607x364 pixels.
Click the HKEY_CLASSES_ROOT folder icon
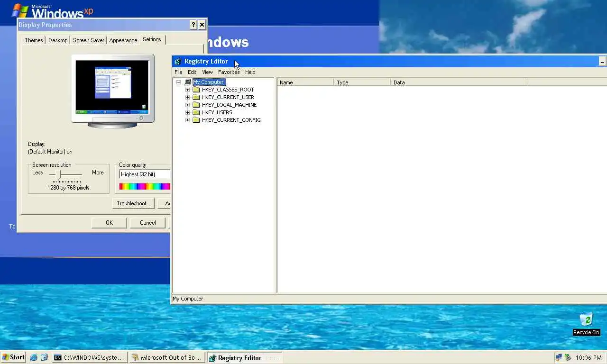coord(196,90)
